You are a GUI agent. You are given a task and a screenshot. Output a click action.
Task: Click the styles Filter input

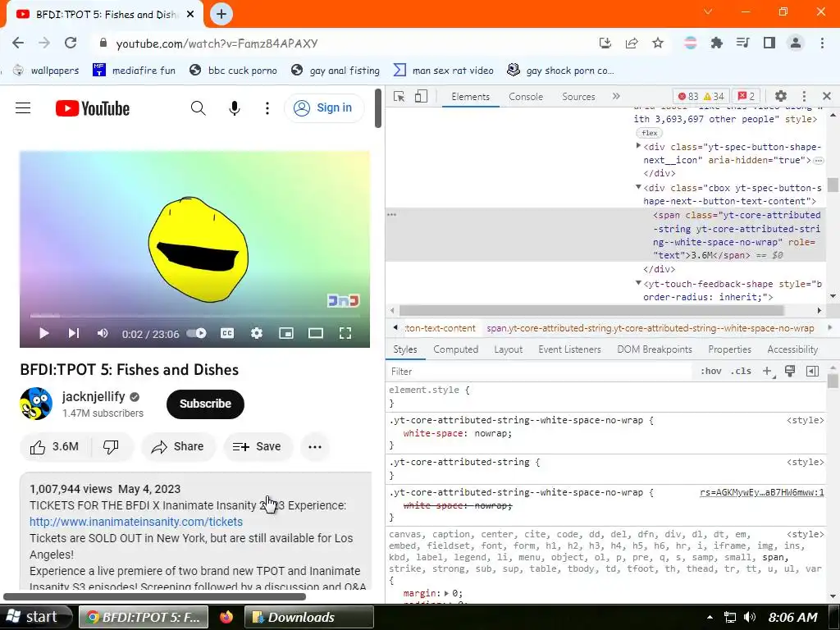[538, 372]
